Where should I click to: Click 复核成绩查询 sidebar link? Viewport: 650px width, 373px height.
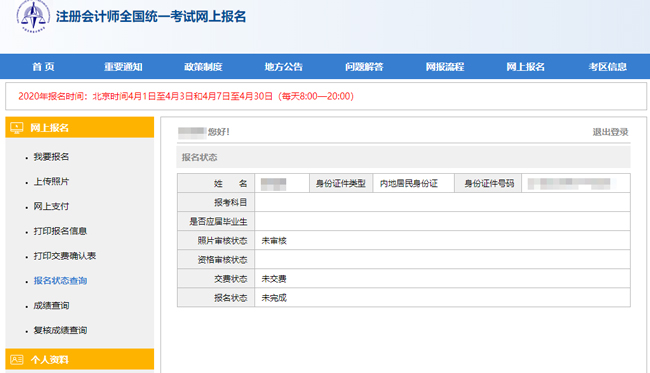coord(60,330)
